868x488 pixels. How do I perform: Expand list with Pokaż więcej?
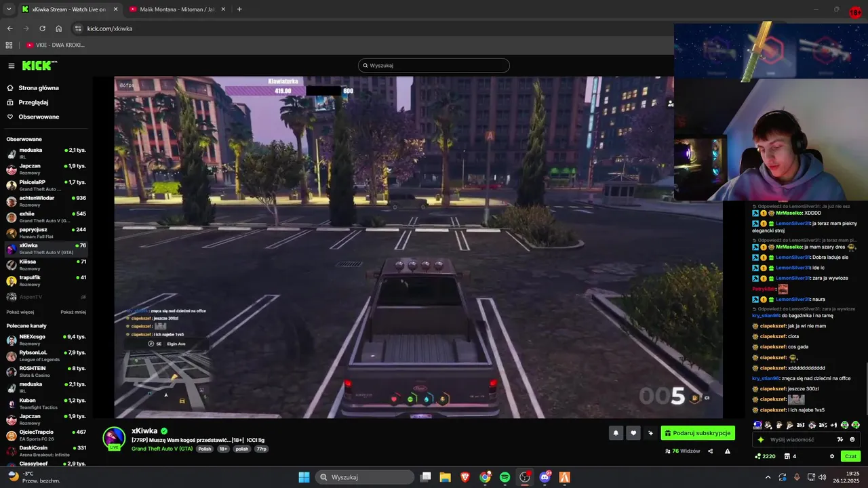point(20,312)
